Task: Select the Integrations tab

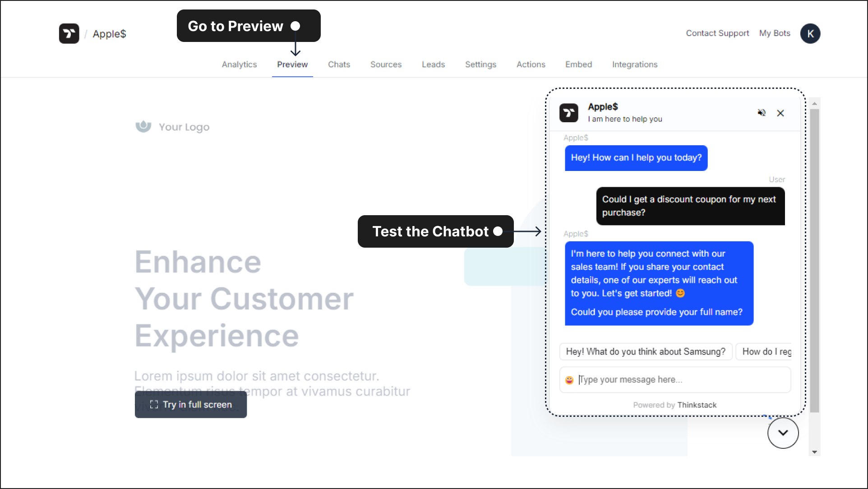Action: (x=634, y=65)
